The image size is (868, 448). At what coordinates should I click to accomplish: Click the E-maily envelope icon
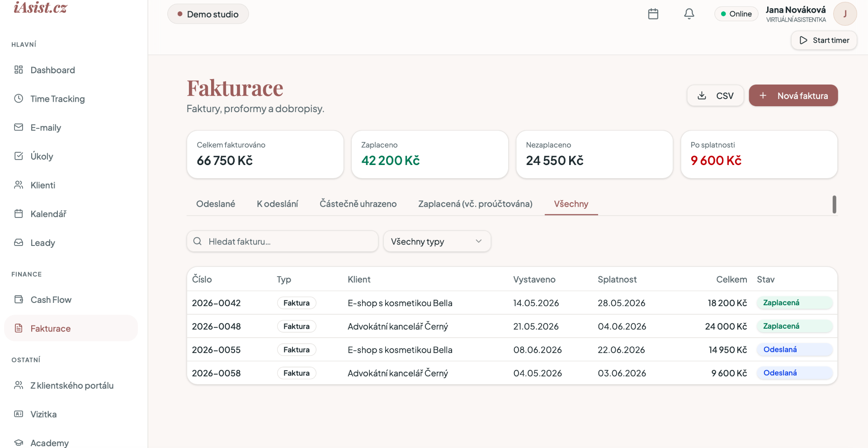coord(19,127)
